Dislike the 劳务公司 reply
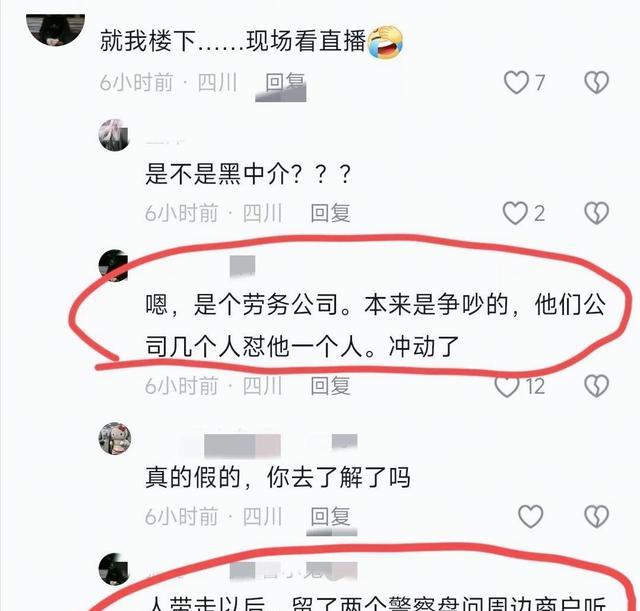The image size is (640, 611). (596, 386)
